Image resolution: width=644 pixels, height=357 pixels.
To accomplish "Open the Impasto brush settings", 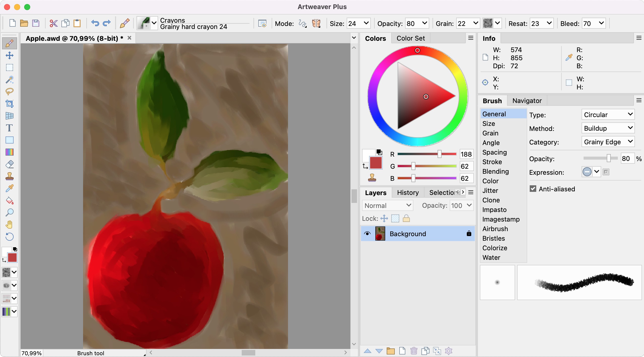I will tap(494, 210).
